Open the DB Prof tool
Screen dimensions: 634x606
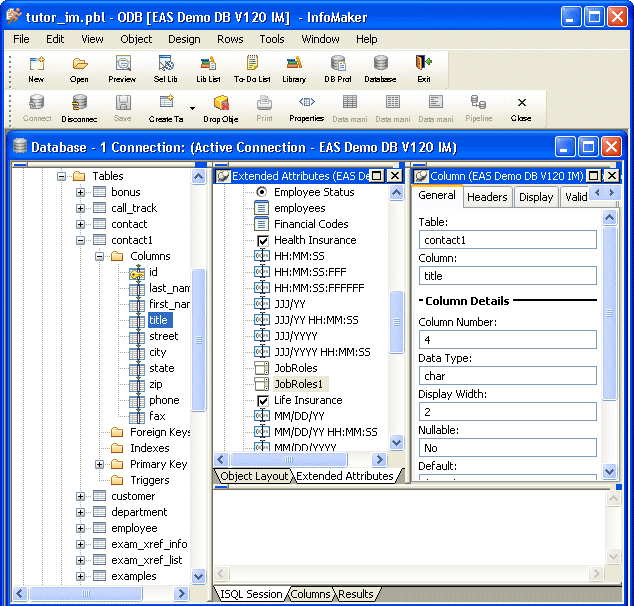click(338, 69)
